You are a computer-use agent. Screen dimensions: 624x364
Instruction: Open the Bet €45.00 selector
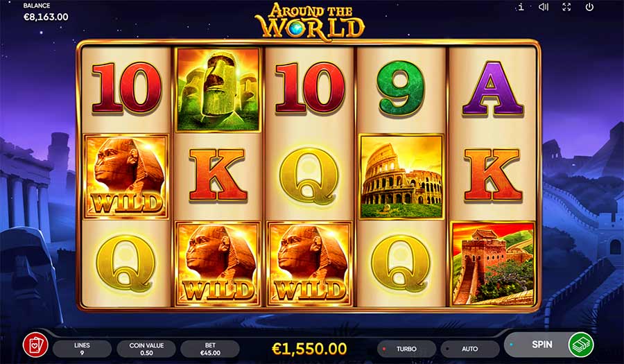210,349
